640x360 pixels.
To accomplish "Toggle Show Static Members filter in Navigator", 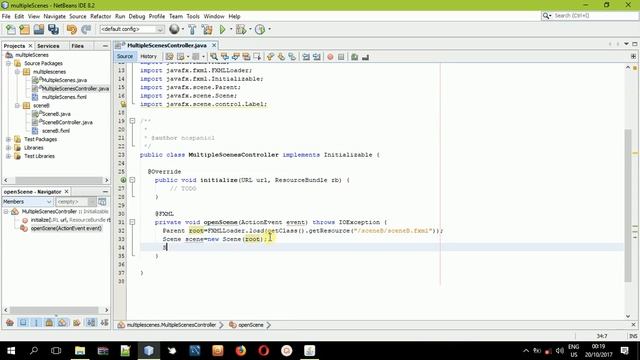I will pyautogui.click(x=36, y=322).
